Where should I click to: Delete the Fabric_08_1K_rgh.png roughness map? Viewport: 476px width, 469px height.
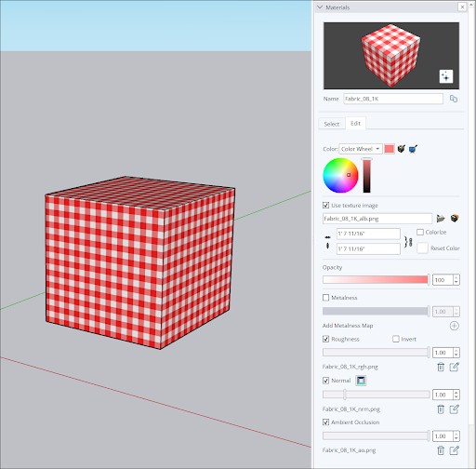(x=441, y=367)
